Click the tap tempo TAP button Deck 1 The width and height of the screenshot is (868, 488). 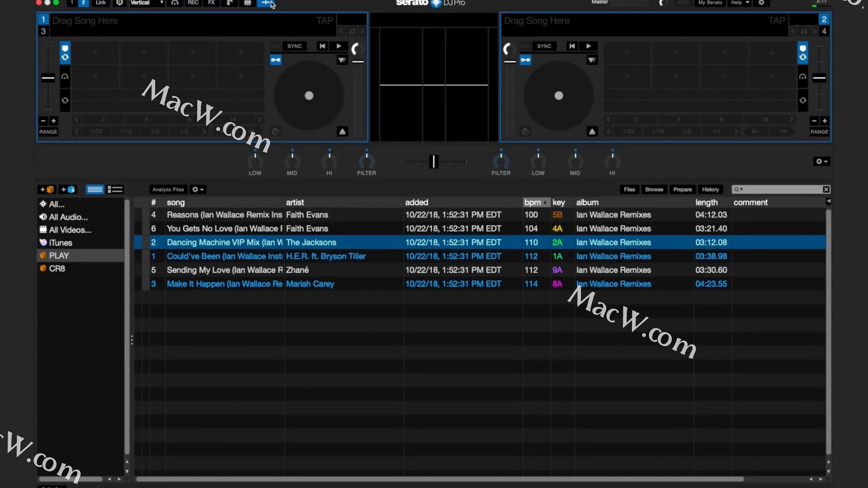[x=325, y=20]
